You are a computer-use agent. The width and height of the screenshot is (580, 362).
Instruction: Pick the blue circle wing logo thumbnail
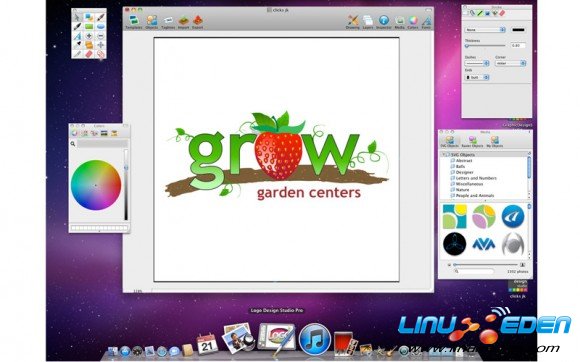[x=513, y=216]
